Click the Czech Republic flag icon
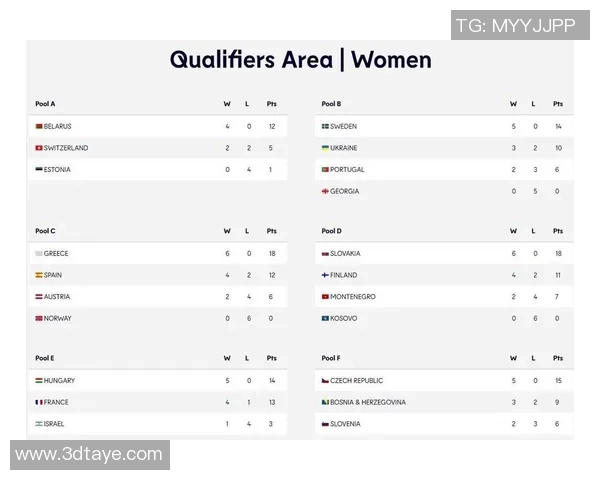 coord(325,381)
